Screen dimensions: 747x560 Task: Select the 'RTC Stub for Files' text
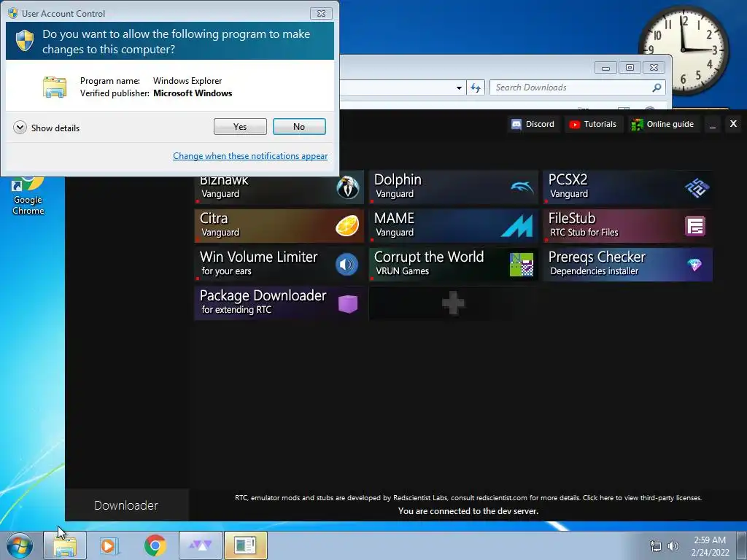coord(584,233)
